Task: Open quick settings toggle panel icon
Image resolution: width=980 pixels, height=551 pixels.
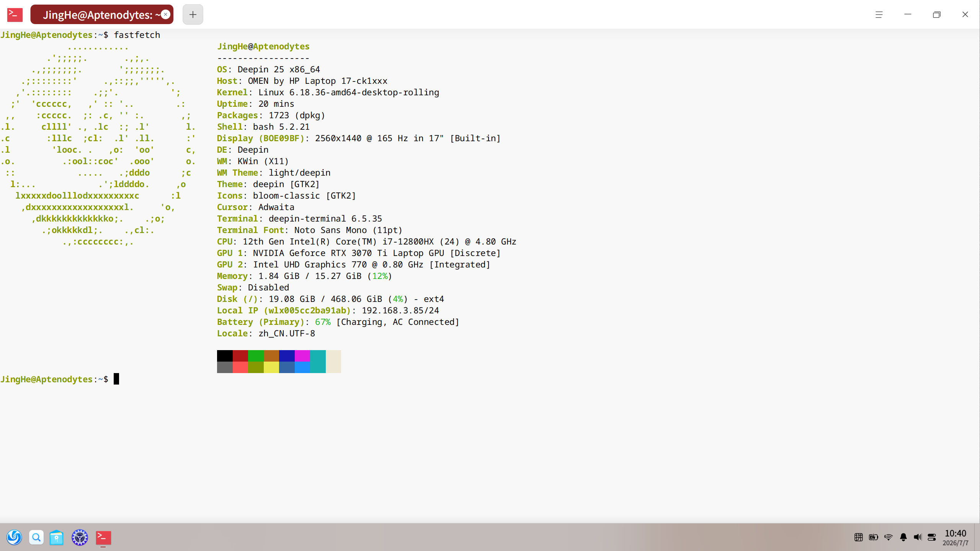Action: [932, 537]
